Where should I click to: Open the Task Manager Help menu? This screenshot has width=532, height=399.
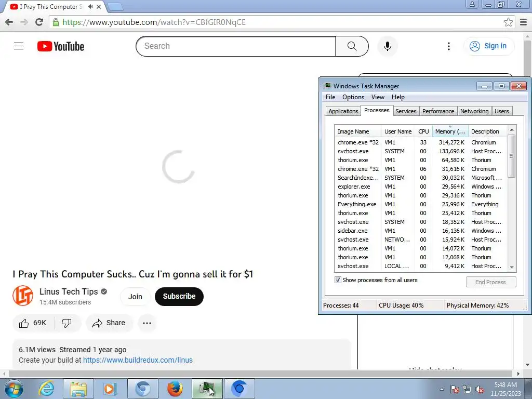(x=398, y=97)
